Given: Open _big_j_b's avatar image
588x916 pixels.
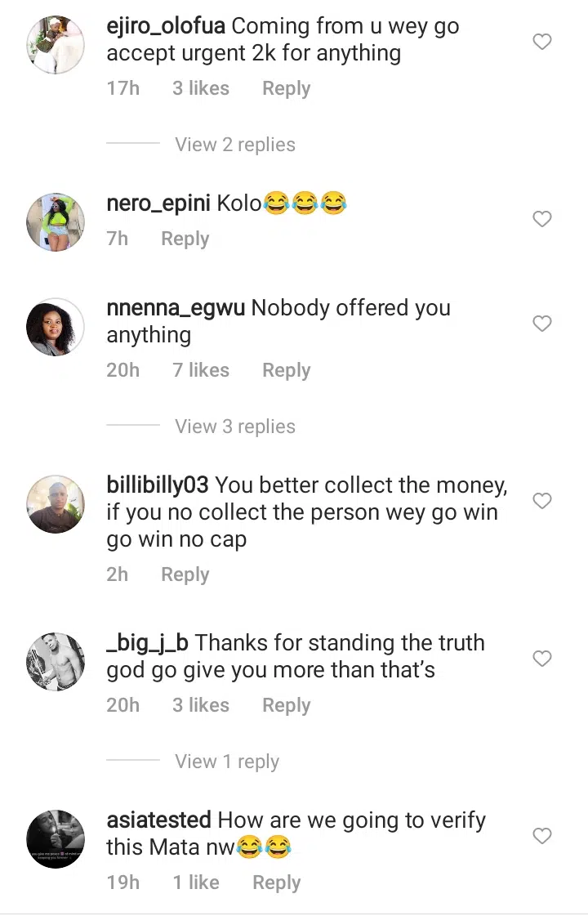Looking at the screenshot, I should click(56, 661).
